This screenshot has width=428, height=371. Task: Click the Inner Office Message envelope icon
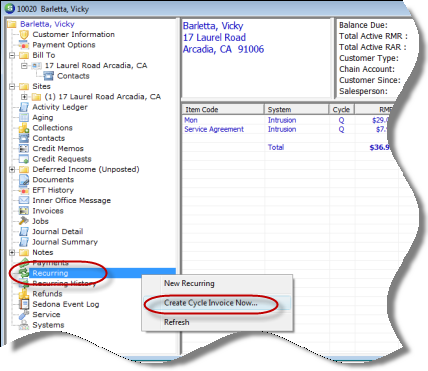(24, 200)
